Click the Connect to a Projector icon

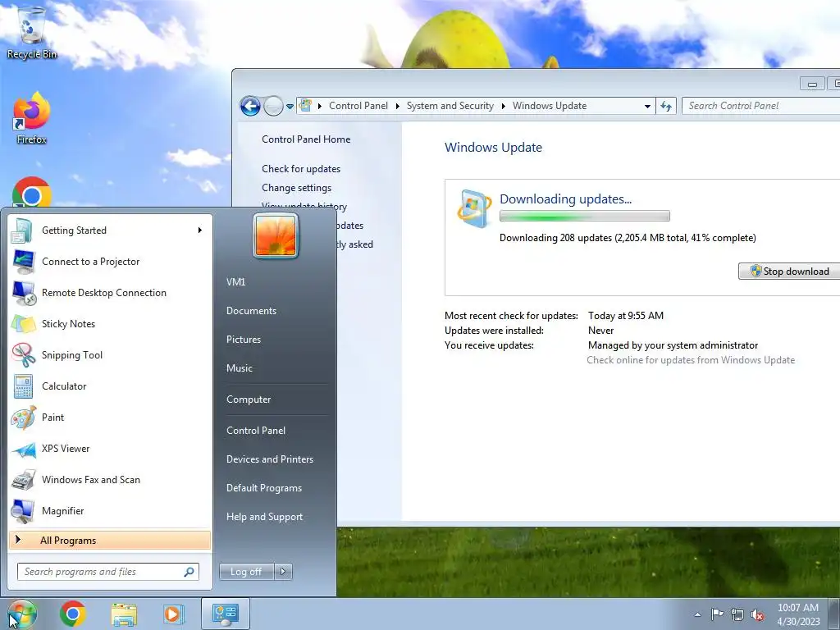tap(23, 262)
